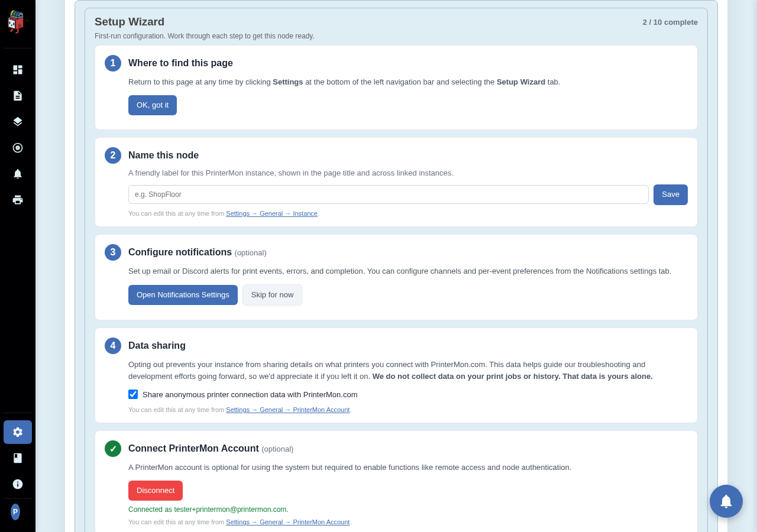Open the info icon in the sidebar

pos(18,484)
